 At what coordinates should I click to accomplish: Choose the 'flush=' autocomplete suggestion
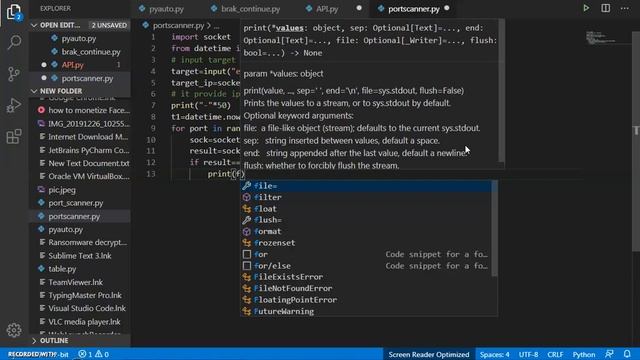click(366, 220)
